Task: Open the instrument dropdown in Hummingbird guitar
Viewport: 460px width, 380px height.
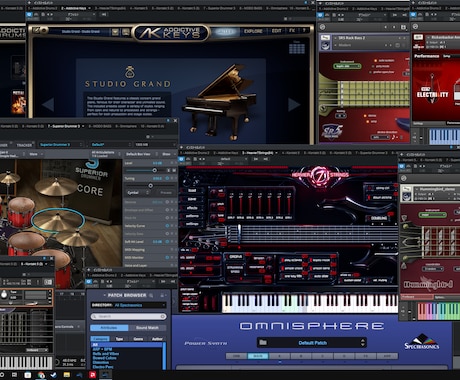Action: [432, 215]
